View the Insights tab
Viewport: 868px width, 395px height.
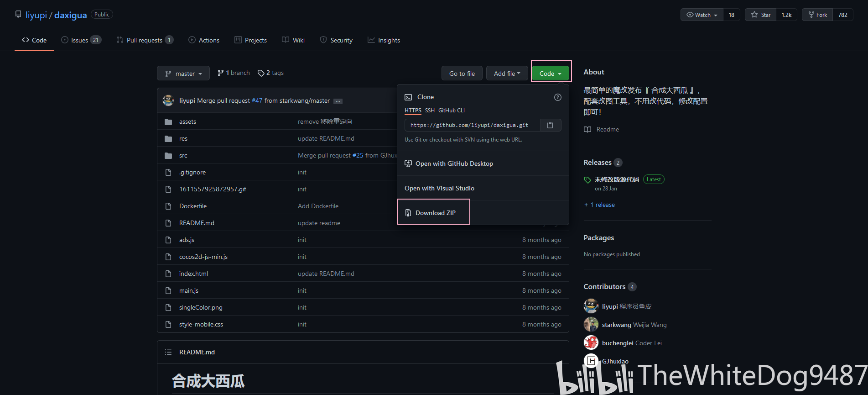(384, 40)
